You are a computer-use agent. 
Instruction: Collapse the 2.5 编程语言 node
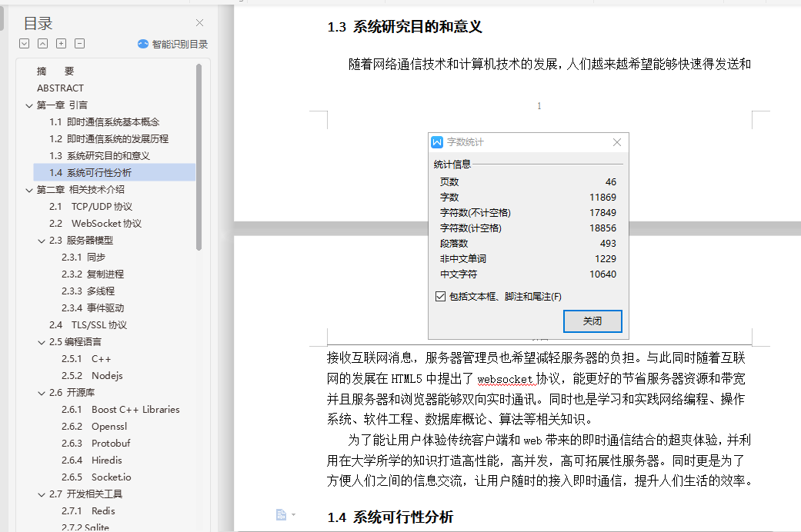(x=42, y=343)
